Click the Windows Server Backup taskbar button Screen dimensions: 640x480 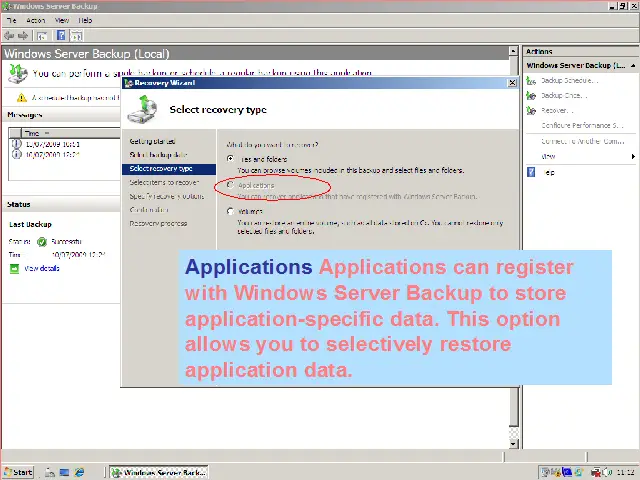(x=158, y=472)
